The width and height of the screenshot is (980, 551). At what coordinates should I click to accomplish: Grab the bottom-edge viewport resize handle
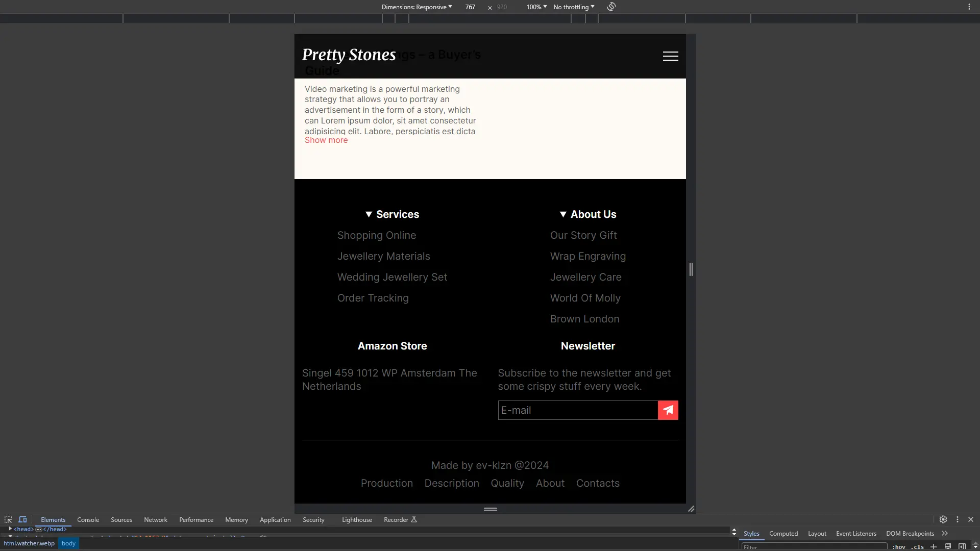click(490, 509)
